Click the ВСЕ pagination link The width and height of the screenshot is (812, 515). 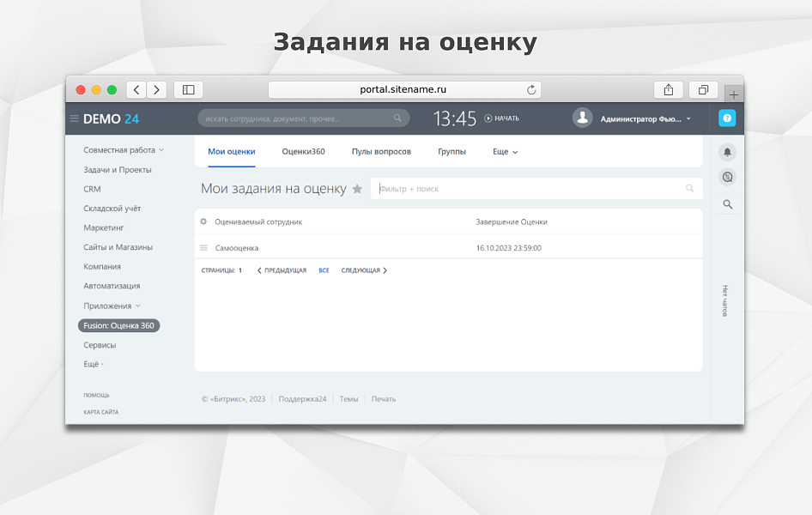pyautogui.click(x=324, y=270)
